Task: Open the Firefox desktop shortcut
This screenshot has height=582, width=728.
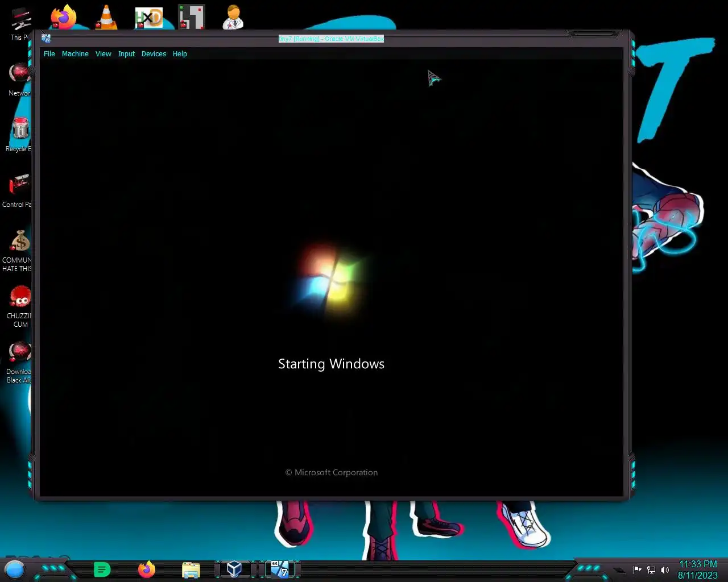Action: (63, 17)
